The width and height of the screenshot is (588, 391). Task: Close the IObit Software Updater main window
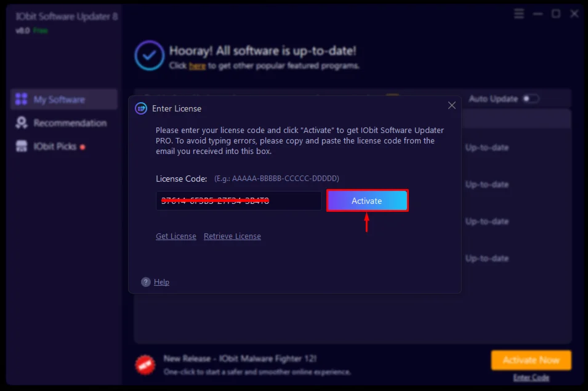(x=574, y=14)
